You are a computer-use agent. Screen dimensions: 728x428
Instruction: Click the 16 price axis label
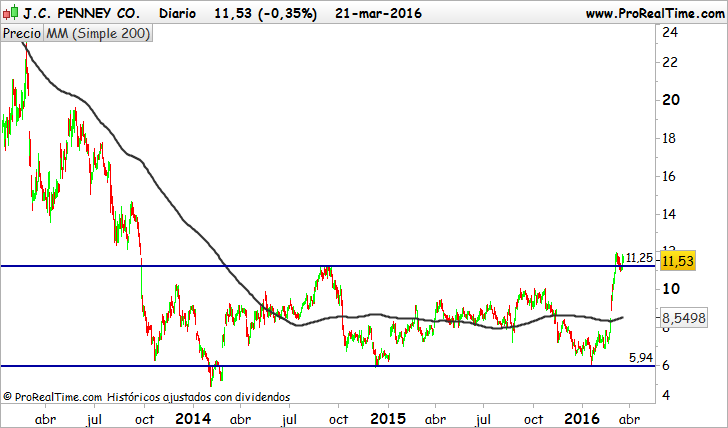pos(669,176)
